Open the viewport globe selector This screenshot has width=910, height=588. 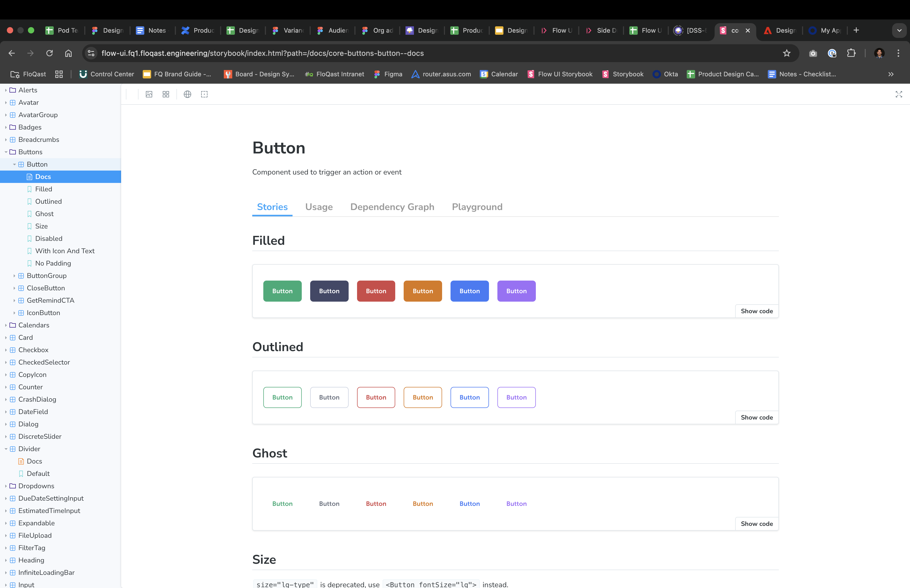pyautogui.click(x=187, y=94)
